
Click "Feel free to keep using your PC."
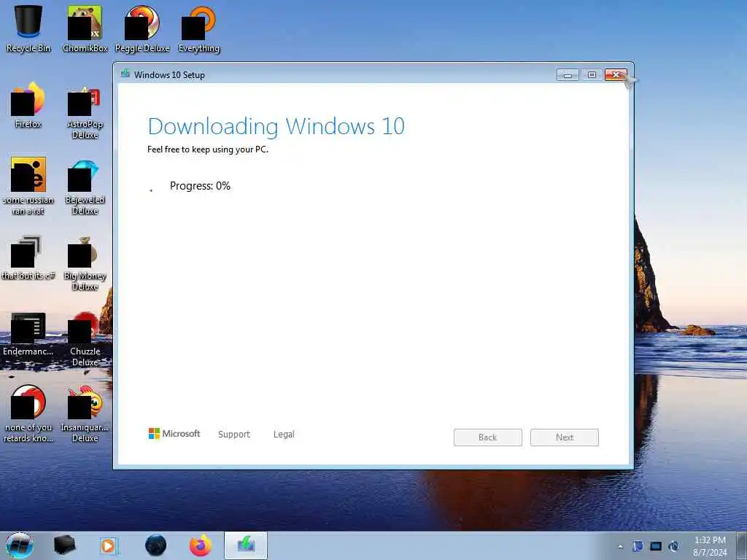pyautogui.click(x=208, y=149)
